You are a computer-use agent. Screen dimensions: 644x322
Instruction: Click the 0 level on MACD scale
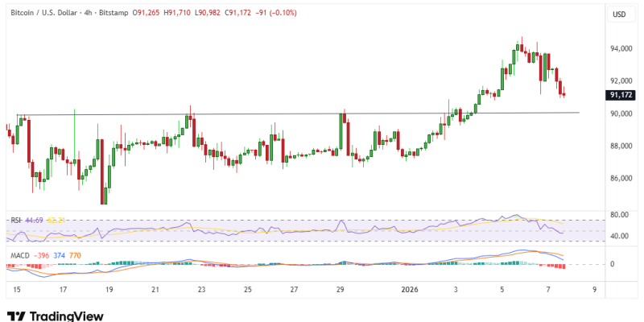[x=612, y=264]
